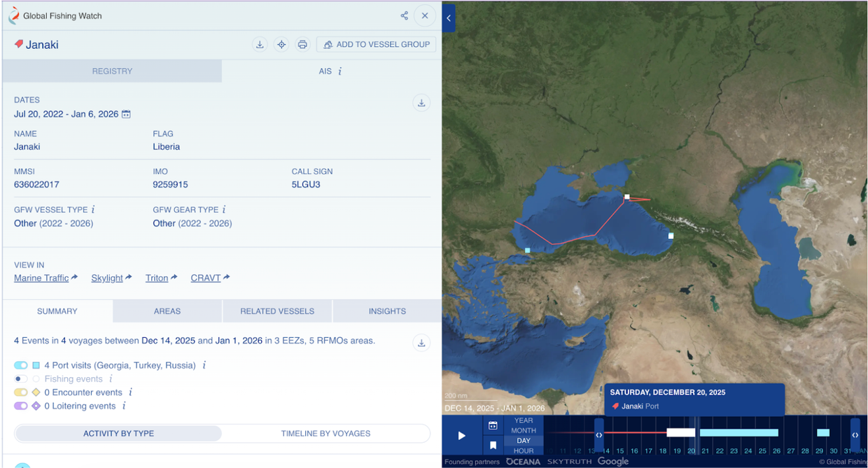The image size is (868, 468).
Task: Download vessel track using icon beside Janaki
Action: click(260, 45)
